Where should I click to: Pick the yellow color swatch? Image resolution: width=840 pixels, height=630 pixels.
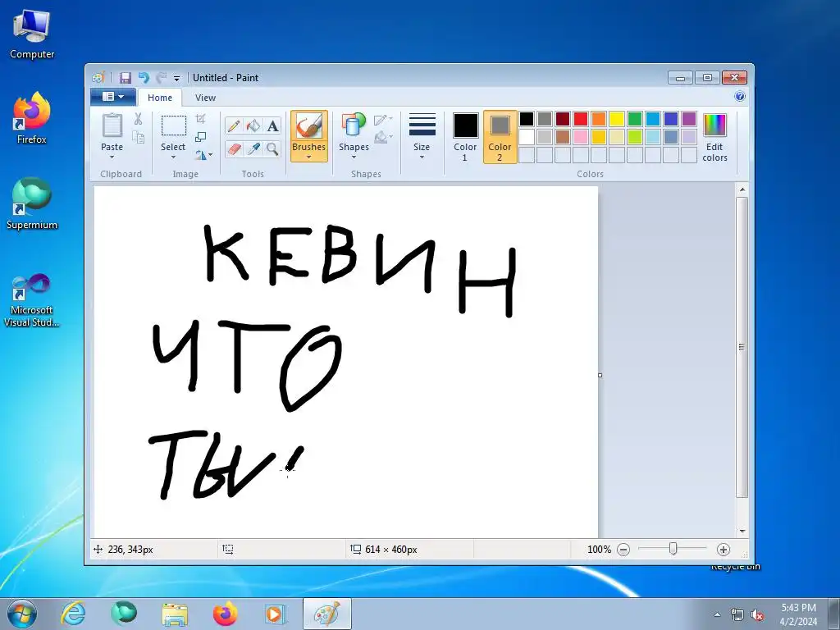617,119
